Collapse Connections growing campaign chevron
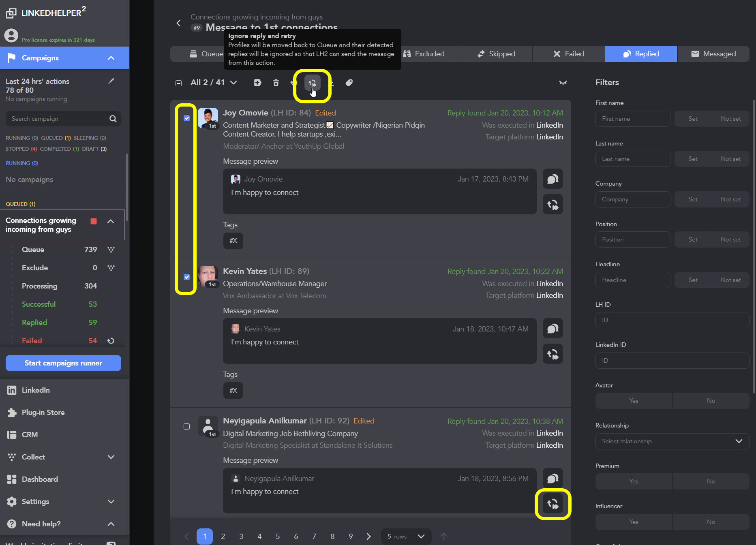 111,221
